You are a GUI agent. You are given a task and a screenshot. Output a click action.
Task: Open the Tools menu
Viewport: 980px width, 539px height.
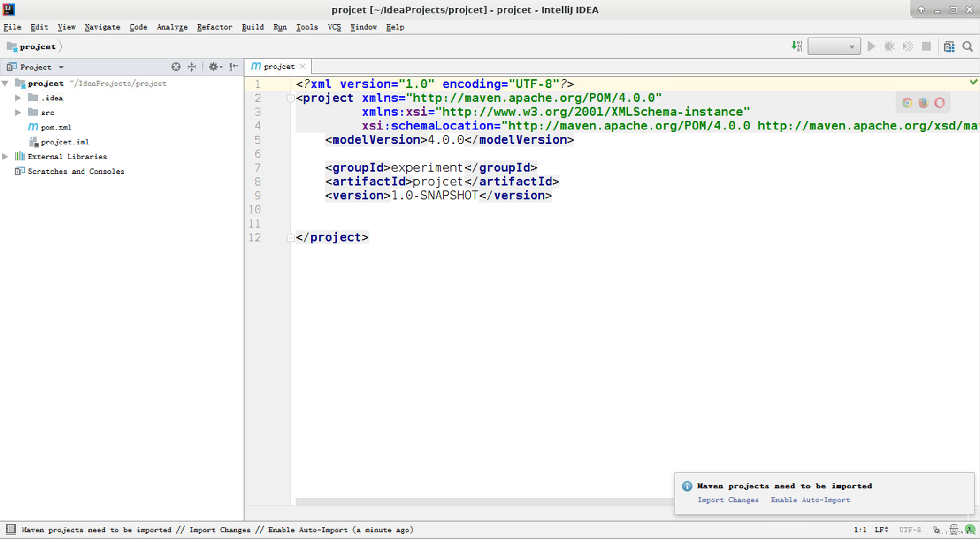click(x=307, y=27)
